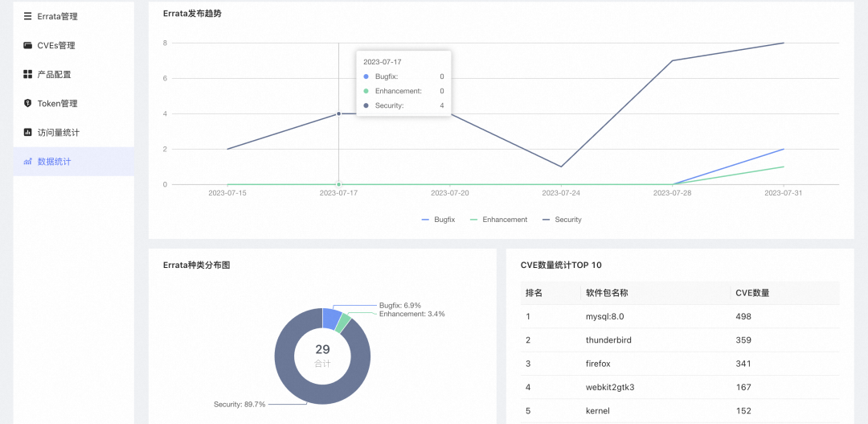Toggle the Security series in chart legend
Image resolution: width=868 pixels, height=424 pixels.
(x=562, y=220)
